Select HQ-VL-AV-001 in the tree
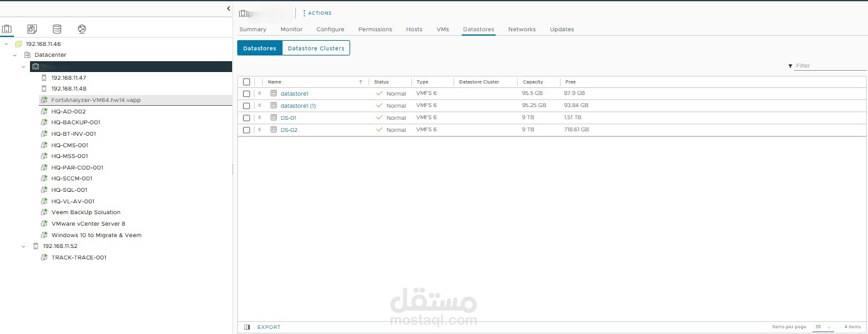Image resolution: width=868 pixels, height=334 pixels. pos(73,201)
